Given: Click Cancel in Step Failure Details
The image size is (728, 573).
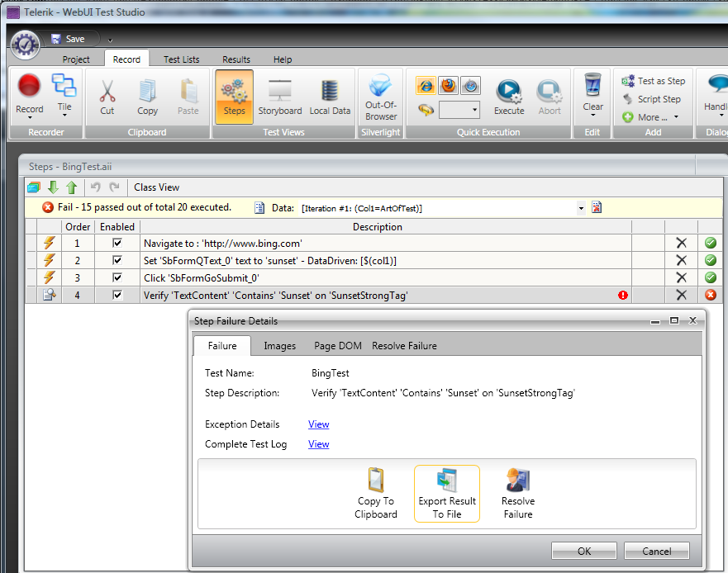Looking at the screenshot, I should pyautogui.click(x=656, y=551).
